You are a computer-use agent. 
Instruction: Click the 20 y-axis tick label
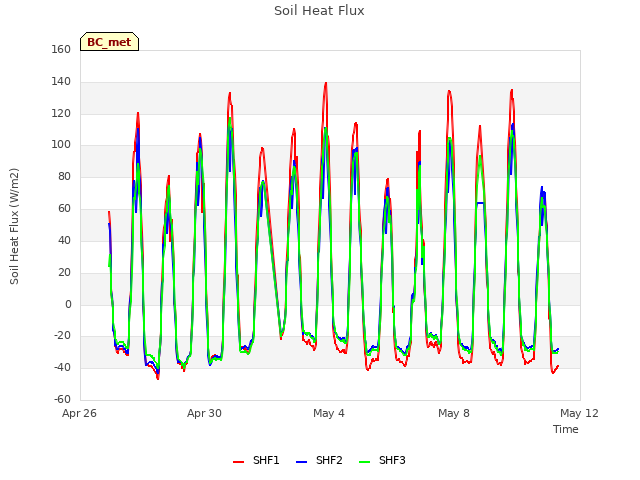click(64, 272)
